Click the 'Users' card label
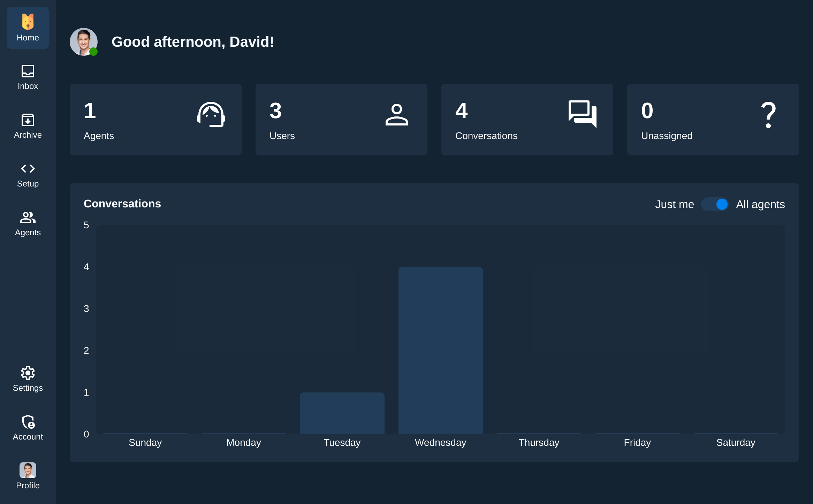 [x=282, y=136]
